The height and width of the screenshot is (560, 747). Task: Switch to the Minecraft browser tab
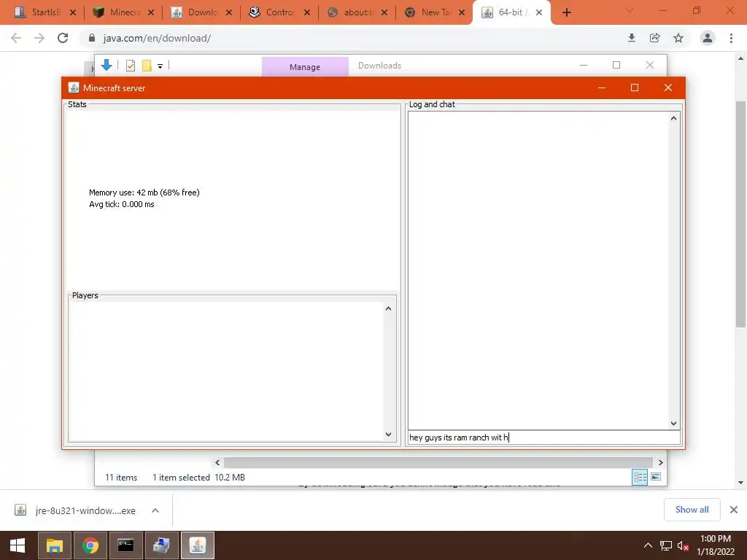(x=117, y=12)
